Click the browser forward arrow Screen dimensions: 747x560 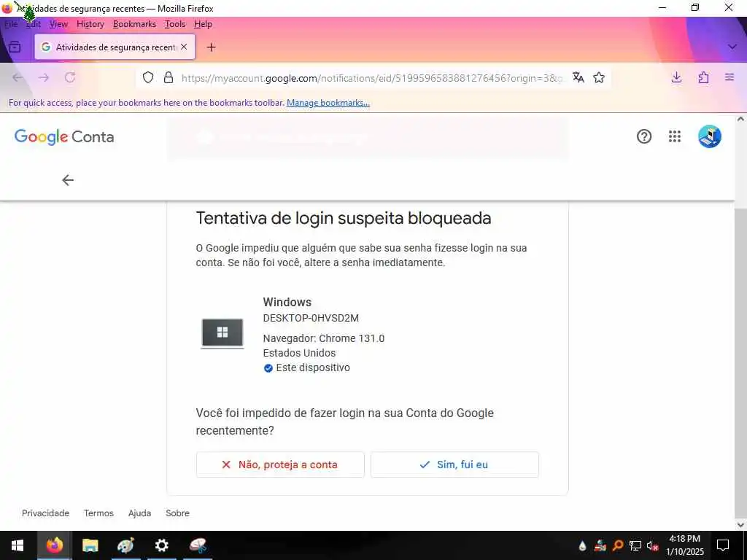(44, 77)
